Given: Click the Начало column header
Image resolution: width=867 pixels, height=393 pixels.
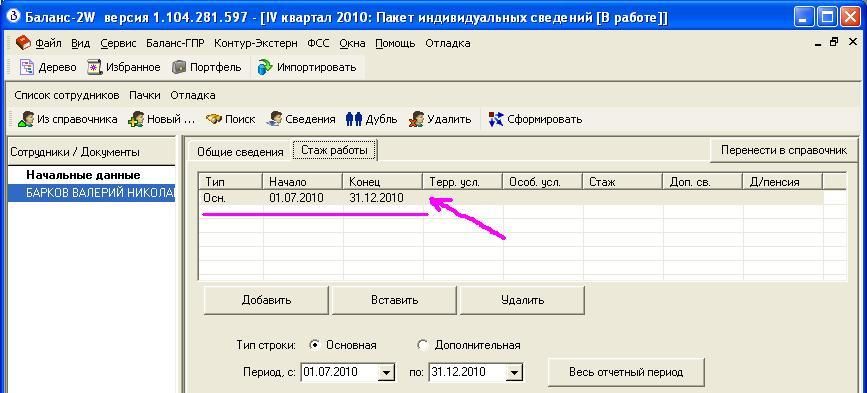Looking at the screenshot, I should click(302, 181).
